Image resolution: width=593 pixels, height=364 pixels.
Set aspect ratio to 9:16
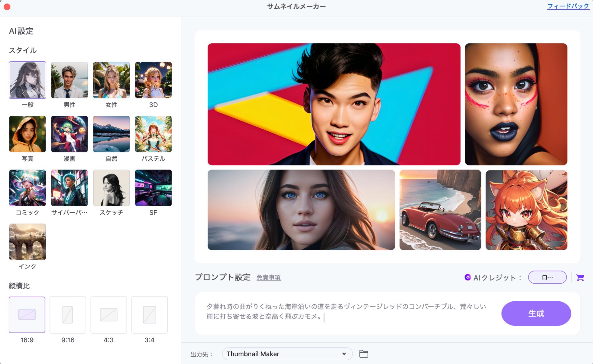(68, 315)
